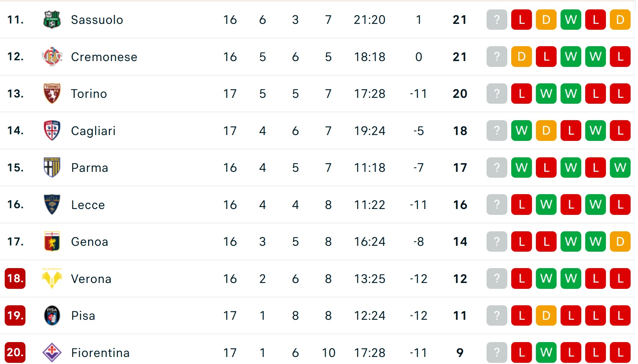Click Cremonese's orange D form badge
This screenshot has height=364, width=638.
pos(521,57)
